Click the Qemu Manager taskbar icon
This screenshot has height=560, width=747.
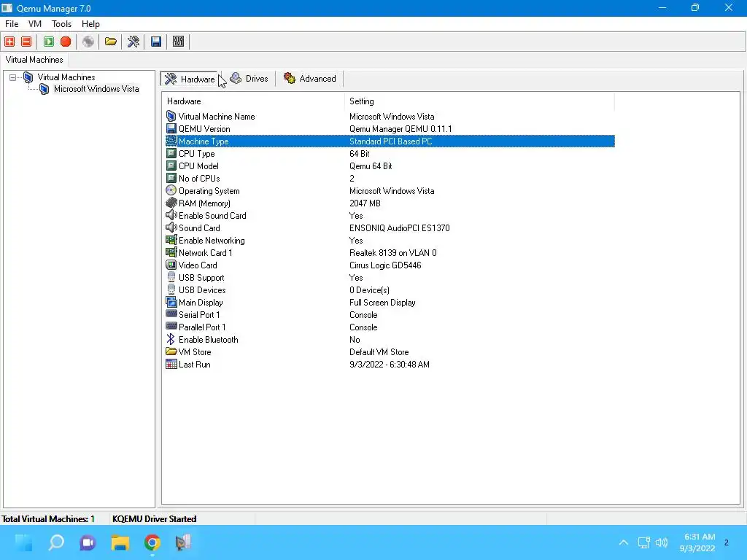click(x=183, y=542)
